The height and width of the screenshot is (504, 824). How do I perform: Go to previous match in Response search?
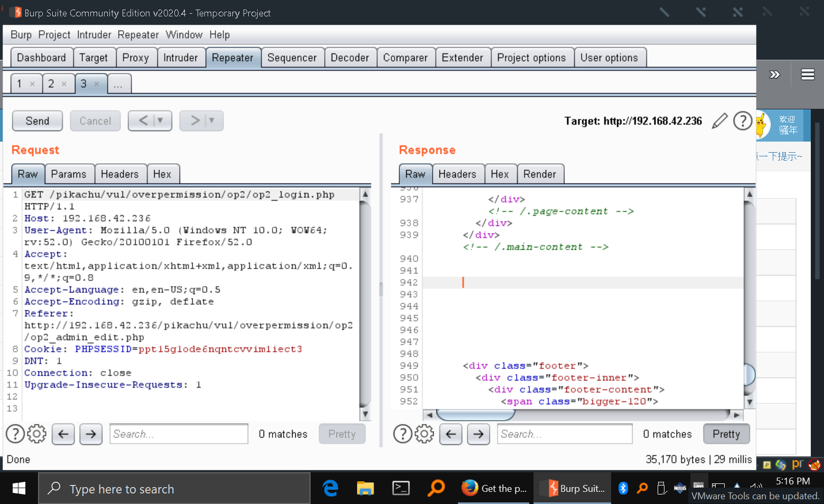(x=451, y=434)
